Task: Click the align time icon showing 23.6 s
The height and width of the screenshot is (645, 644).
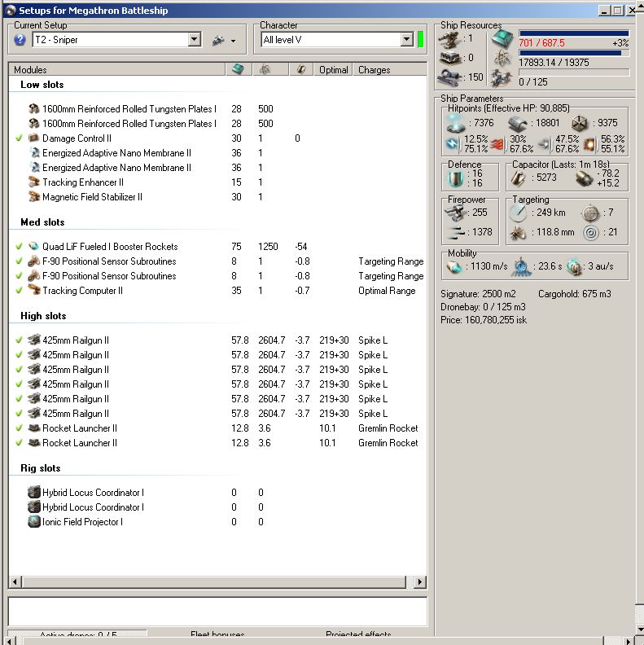Action: (521, 266)
